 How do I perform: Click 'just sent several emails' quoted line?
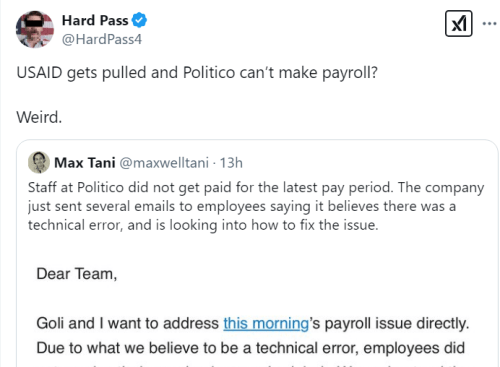pos(242,206)
